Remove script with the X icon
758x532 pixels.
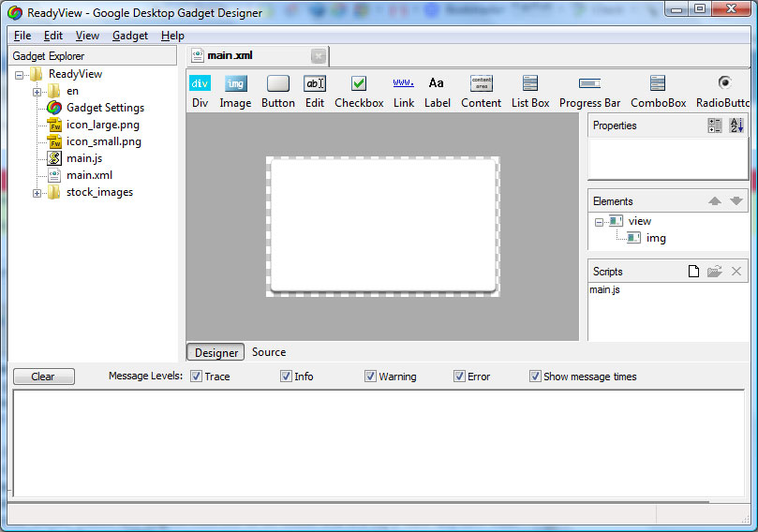pyautogui.click(x=736, y=271)
